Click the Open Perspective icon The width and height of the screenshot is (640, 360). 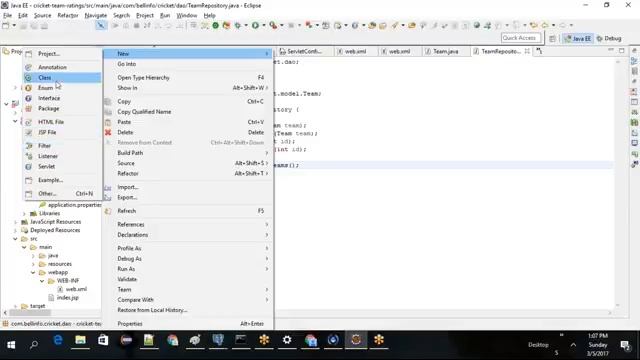click(x=552, y=38)
